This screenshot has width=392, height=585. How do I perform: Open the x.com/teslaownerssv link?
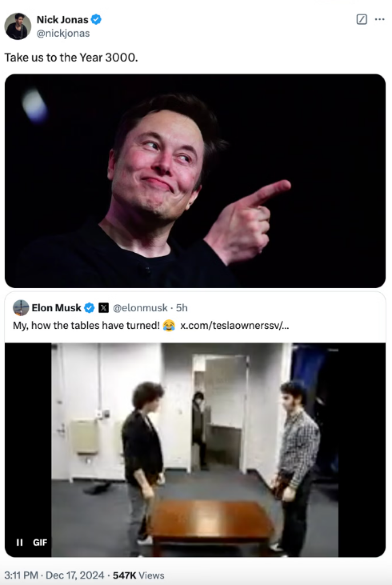(235, 325)
